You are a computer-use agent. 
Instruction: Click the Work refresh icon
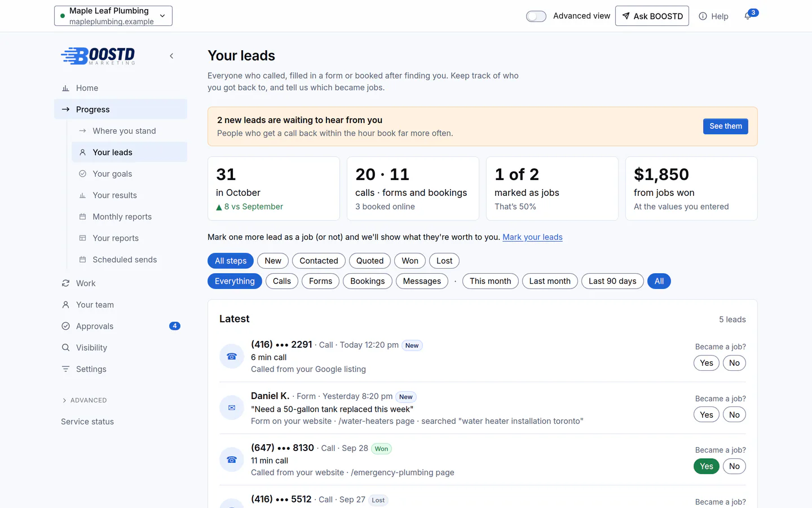pos(65,283)
